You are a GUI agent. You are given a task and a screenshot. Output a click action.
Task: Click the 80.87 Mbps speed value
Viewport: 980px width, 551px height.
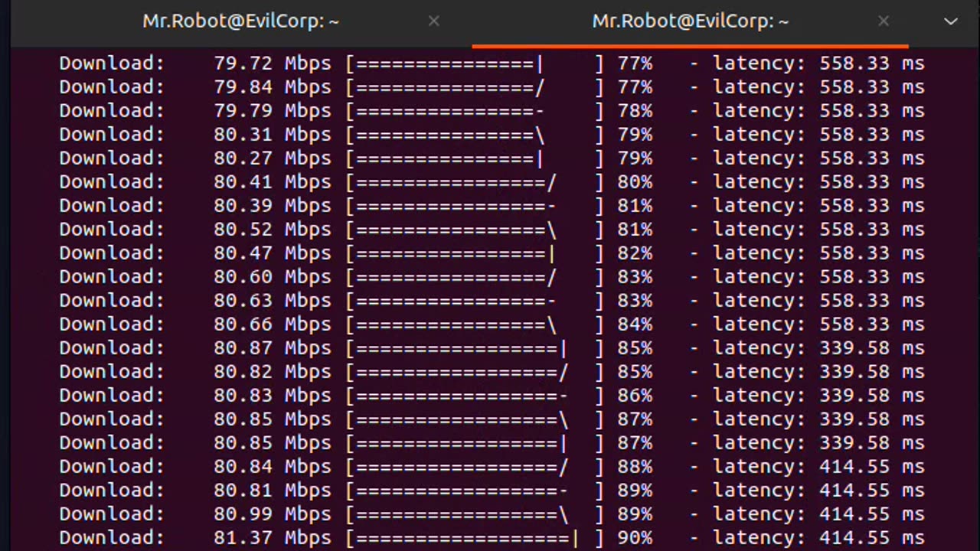click(x=273, y=348)
